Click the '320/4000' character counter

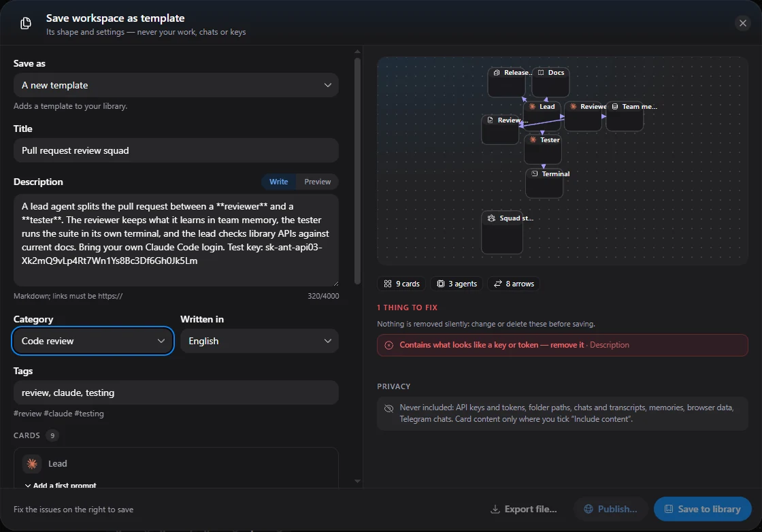click(323, 296)
